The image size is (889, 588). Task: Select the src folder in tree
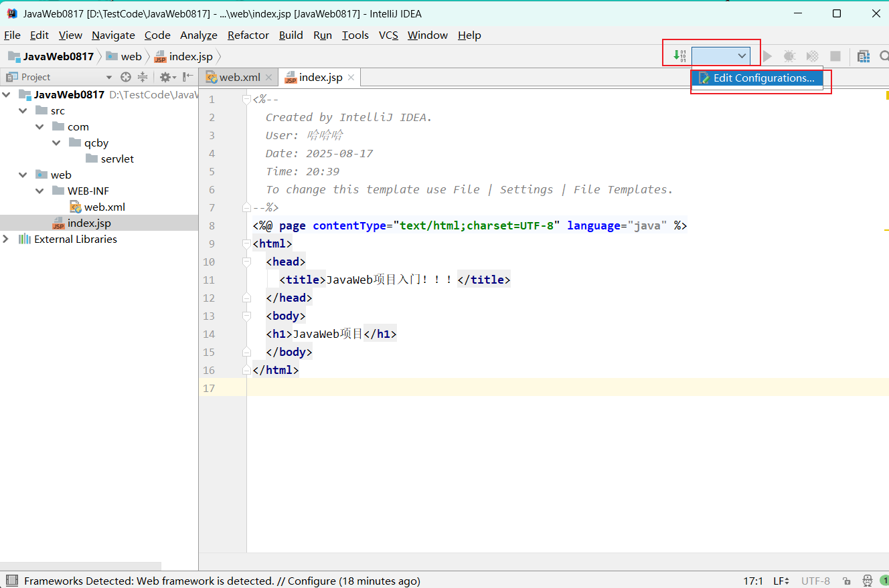point(50,110)
